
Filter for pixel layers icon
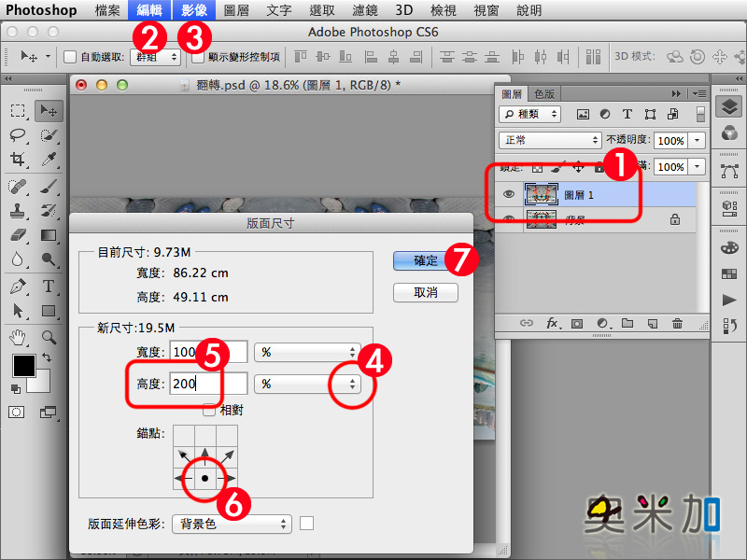583,114
